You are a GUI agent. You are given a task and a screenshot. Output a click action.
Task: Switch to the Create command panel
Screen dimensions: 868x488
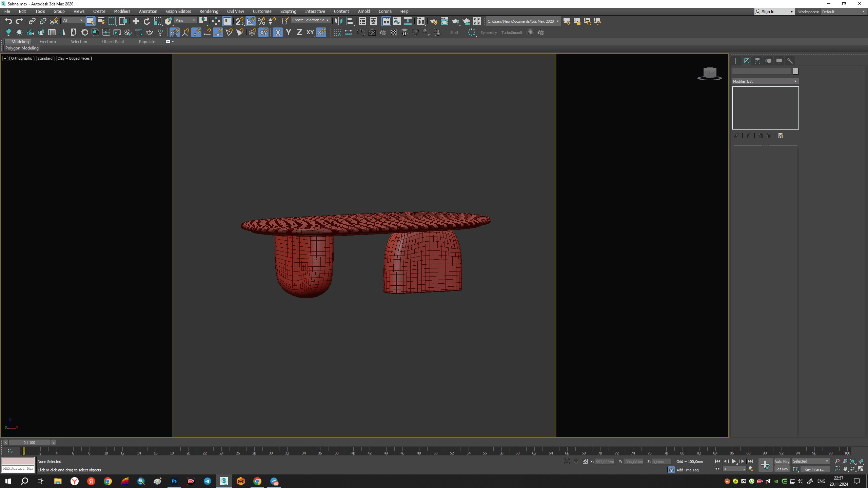point(736,61)
